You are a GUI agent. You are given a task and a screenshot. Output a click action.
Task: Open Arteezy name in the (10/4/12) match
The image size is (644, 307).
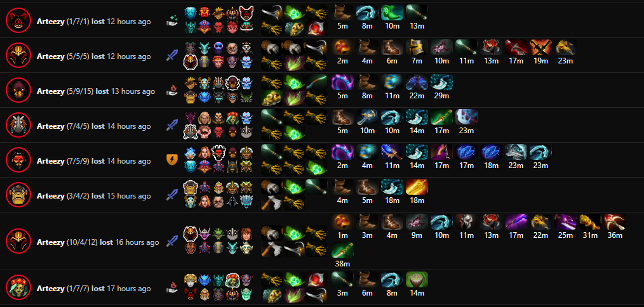[x=51, y=242]
